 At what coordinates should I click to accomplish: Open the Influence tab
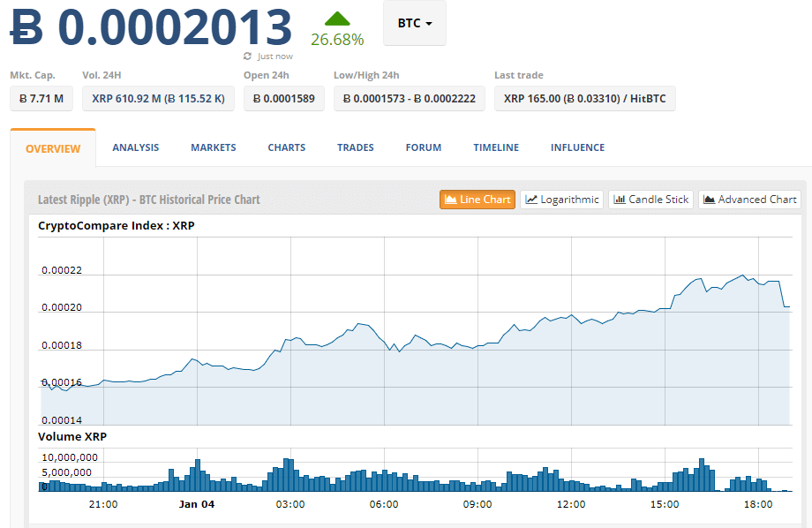coord(577,147)
